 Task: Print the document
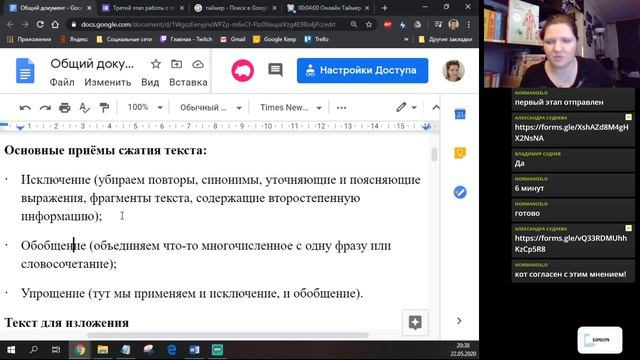tap(64, 108)
